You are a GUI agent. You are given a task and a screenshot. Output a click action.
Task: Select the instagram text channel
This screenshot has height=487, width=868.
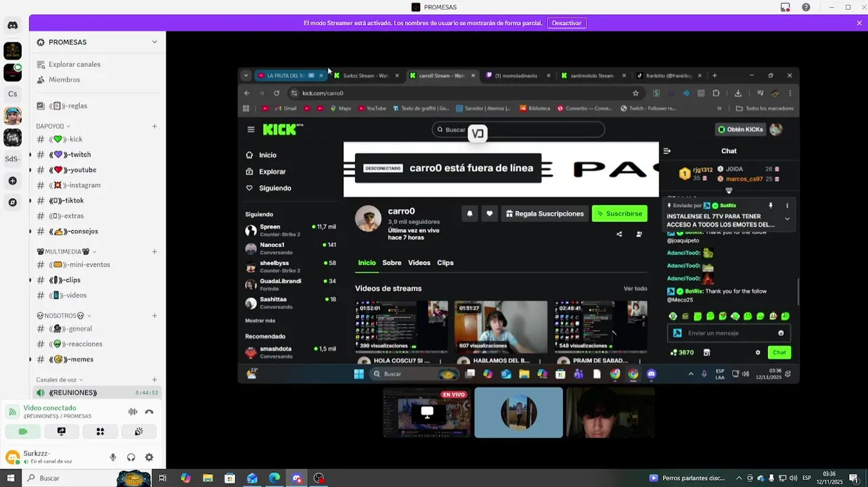(x=97, y=185)
